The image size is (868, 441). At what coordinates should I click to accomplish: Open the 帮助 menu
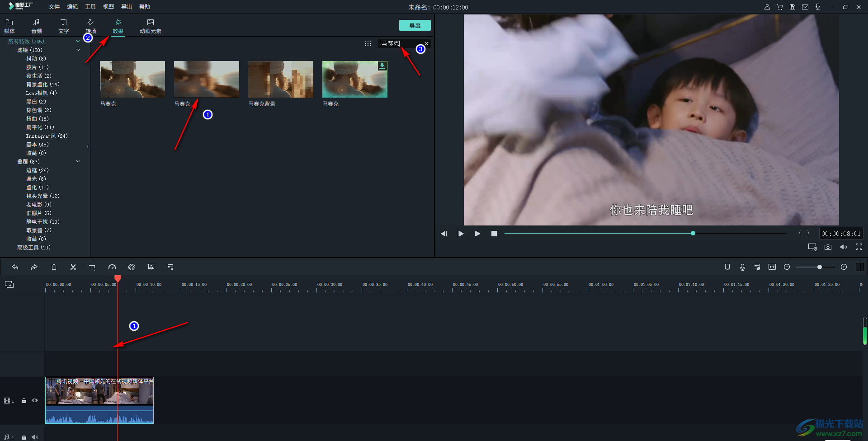tap(145, 7)
